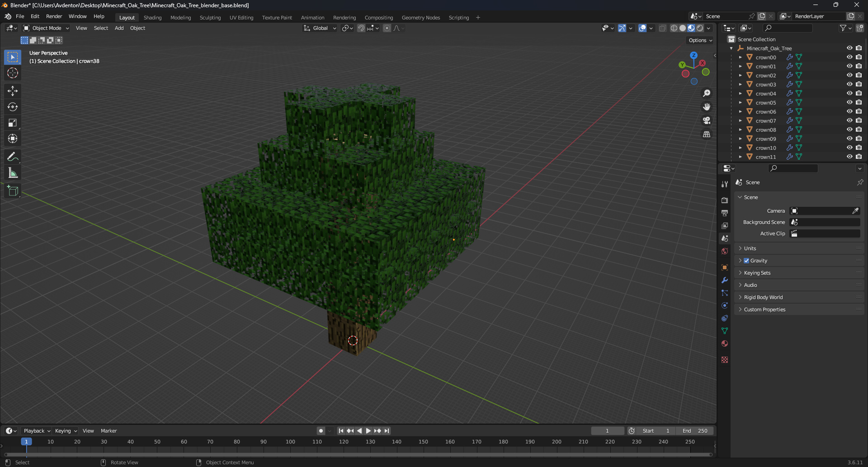Click the current frame number field
Viewport: 868px width, 467px height.
[607, 431]
